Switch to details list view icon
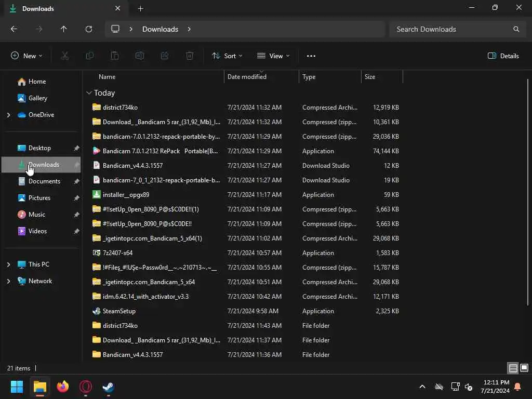The height and width of the screenshot is (399, 532). click(x=513, y=368)
